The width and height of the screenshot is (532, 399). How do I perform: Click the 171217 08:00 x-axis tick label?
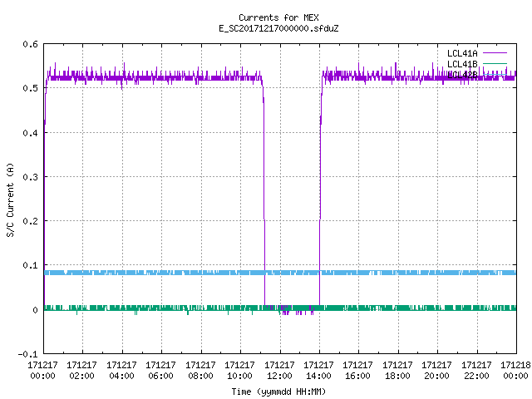coord(200,371)
